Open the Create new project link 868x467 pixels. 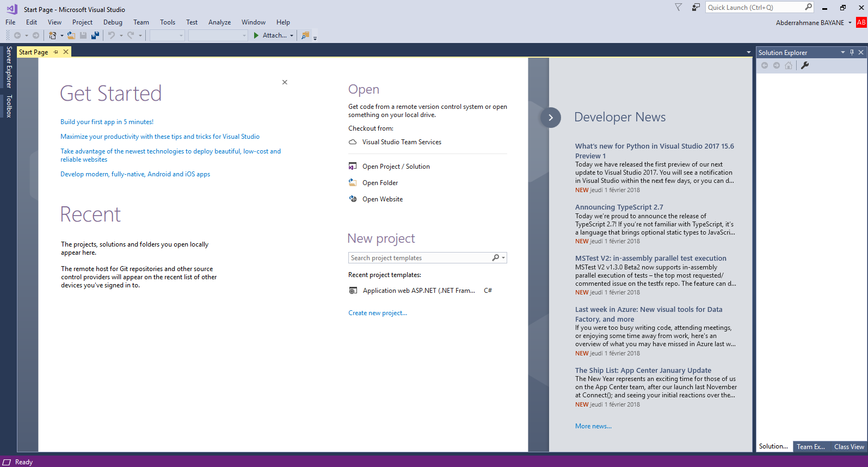coord(378,313)
